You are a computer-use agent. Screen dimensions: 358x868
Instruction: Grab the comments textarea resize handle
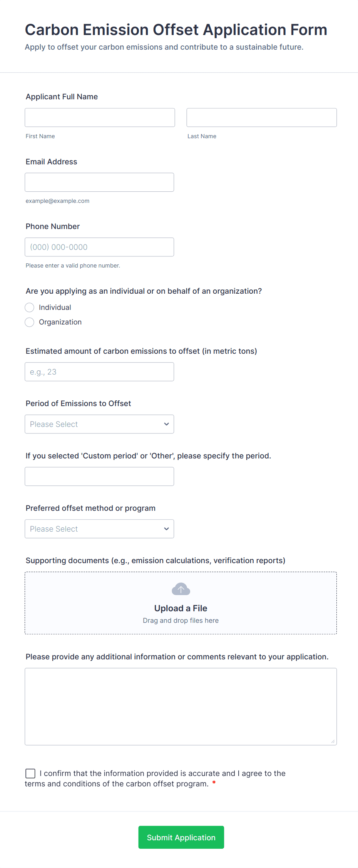click(x=333, y=741)
